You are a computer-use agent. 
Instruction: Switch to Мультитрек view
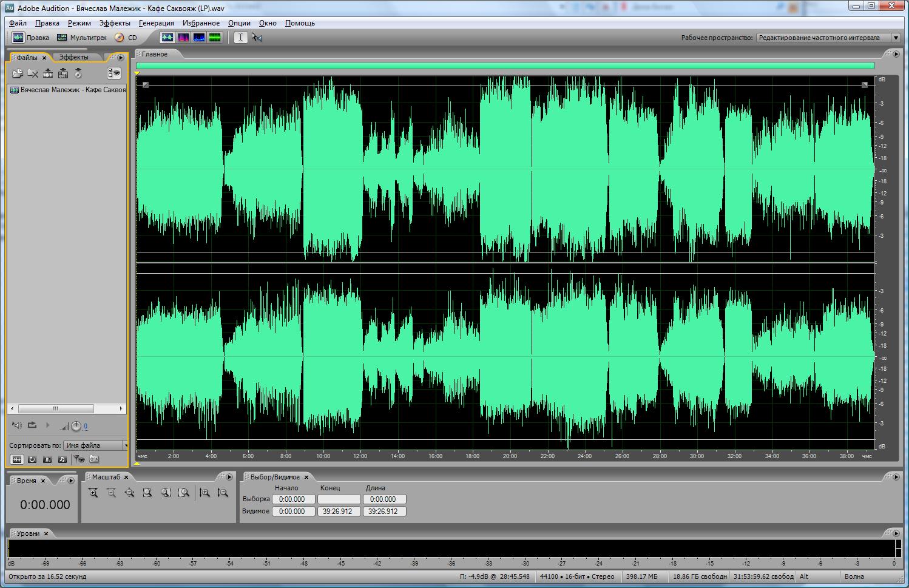(81, 38)
